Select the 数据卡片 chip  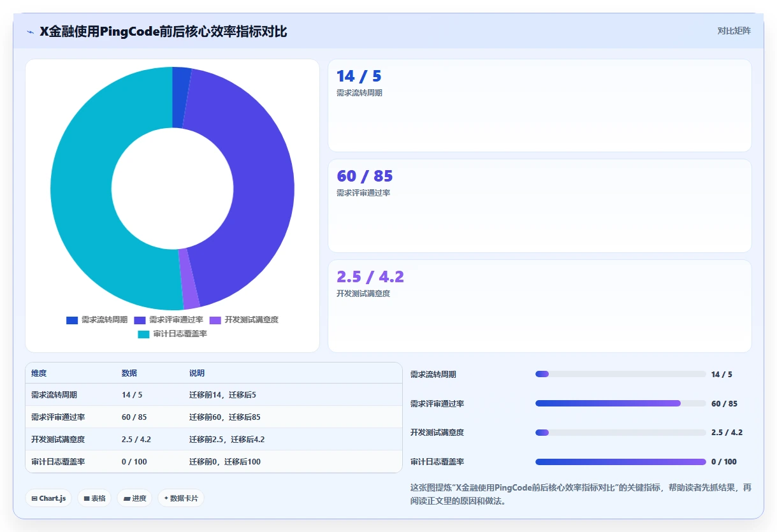coord(181,498)
